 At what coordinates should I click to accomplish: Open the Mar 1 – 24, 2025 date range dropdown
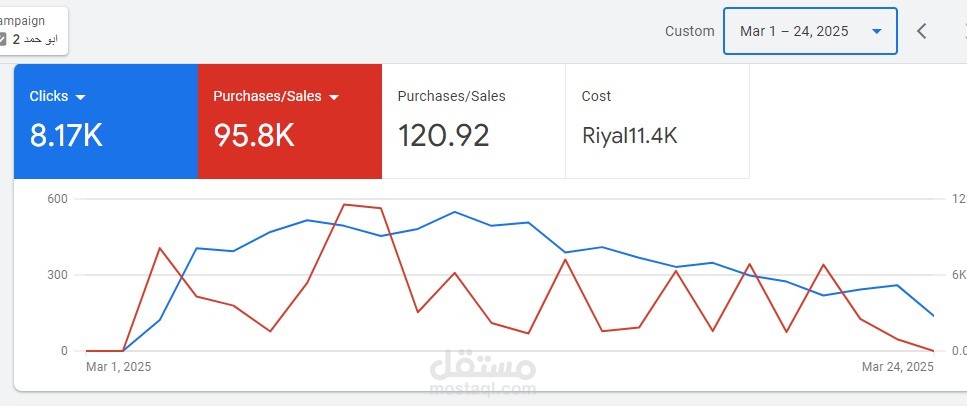pyautogui.click(x=810, y=31)
